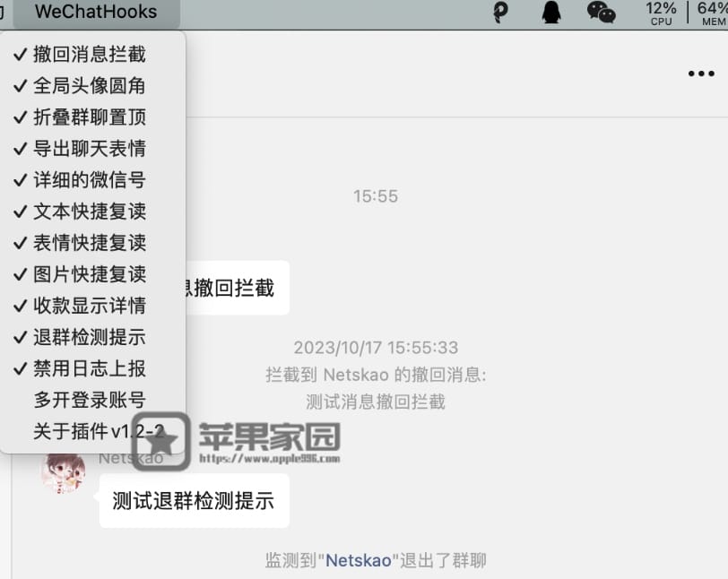Image resolution: width=728 pixels, height=579 pixels.
Task: Click the 15:55 timestamp text
Action: 376,196
